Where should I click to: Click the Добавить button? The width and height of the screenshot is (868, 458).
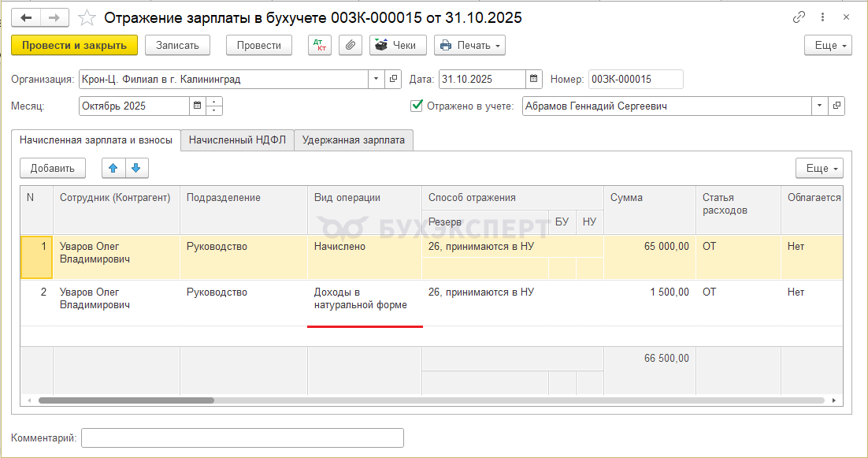(53, 169)
